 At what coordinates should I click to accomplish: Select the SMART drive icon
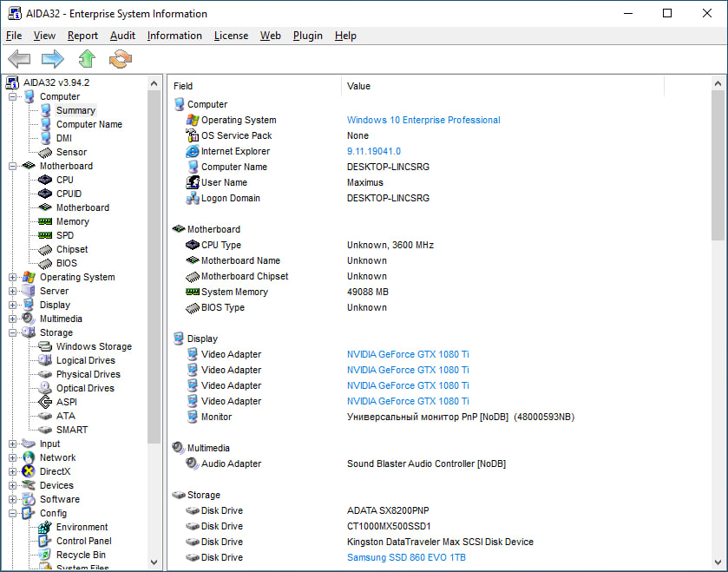click(45, 430)
